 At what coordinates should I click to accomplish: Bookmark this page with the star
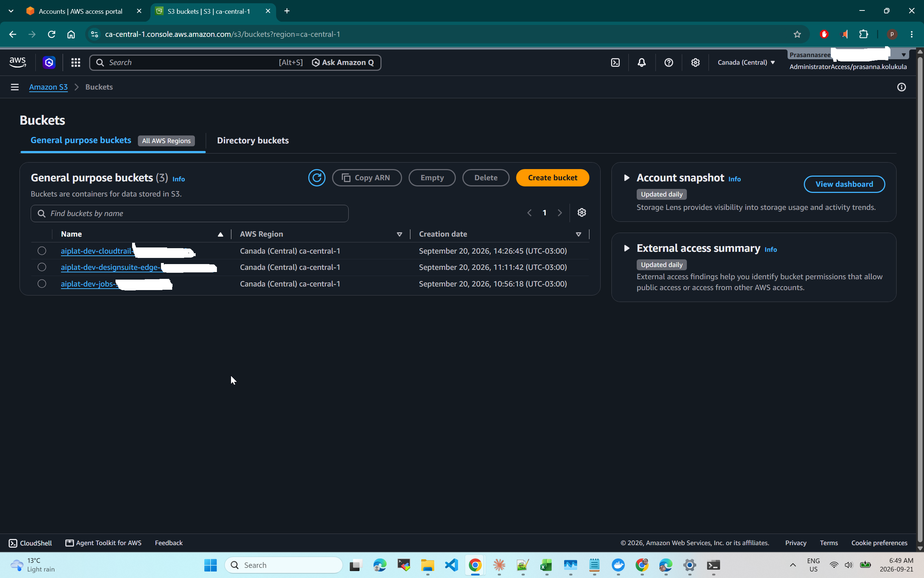point(797,34)
